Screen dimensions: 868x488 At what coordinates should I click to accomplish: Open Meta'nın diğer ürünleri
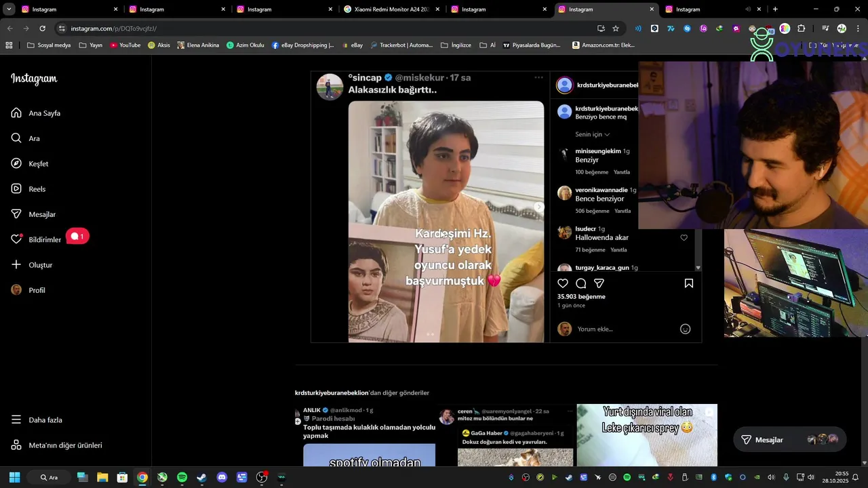tap(56, 445)
